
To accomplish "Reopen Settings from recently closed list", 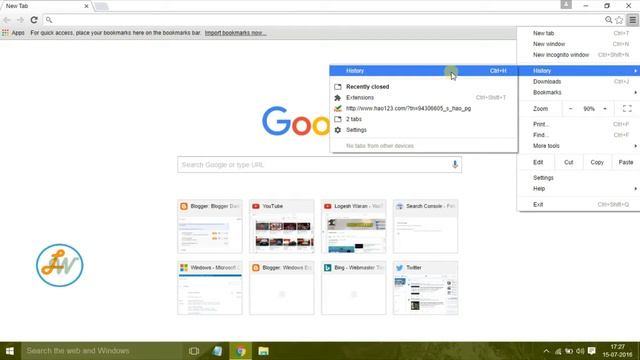I will (x=424, y=130).
